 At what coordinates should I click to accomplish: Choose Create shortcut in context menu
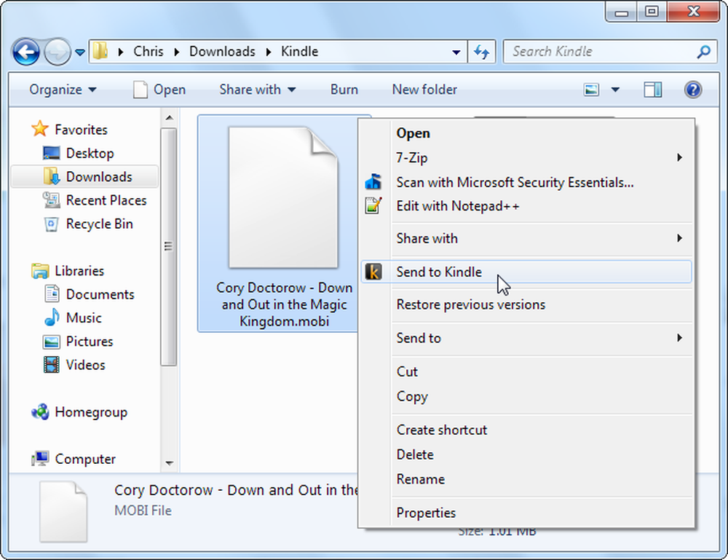coord(526,430)
